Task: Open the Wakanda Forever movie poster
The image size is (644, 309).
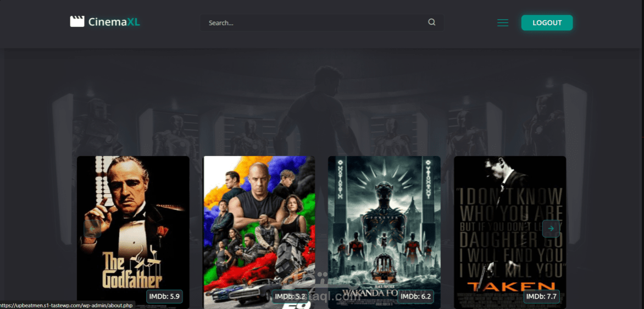Action: tap(385, 232)
